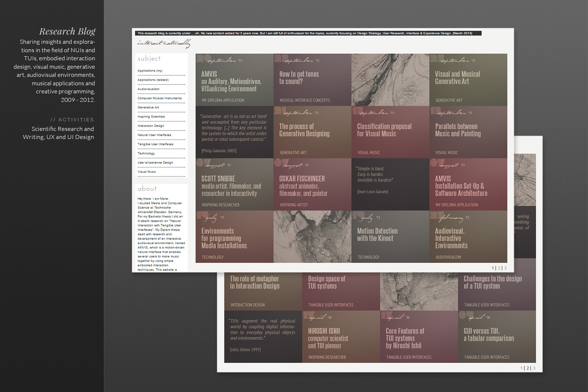Click the 'Research Blog' heading in left panel
588x392 pixels.
[x=67, y=31]
